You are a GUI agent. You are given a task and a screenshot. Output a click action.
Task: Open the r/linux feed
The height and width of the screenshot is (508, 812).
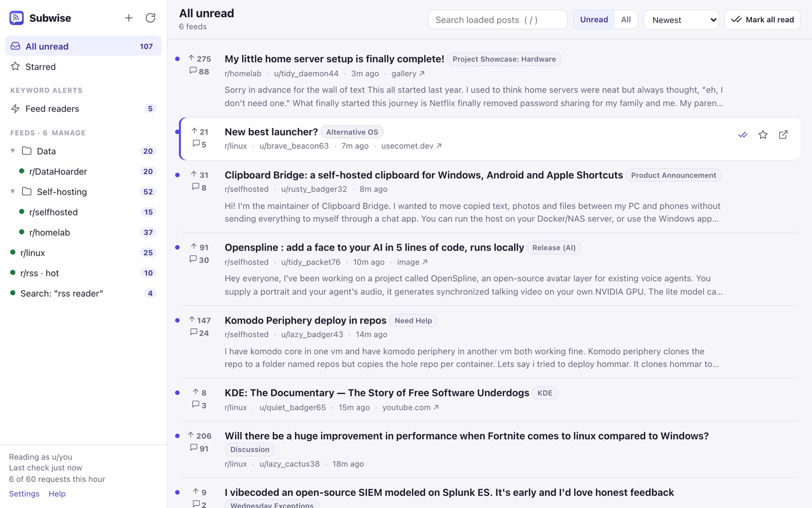pos(83,252)
